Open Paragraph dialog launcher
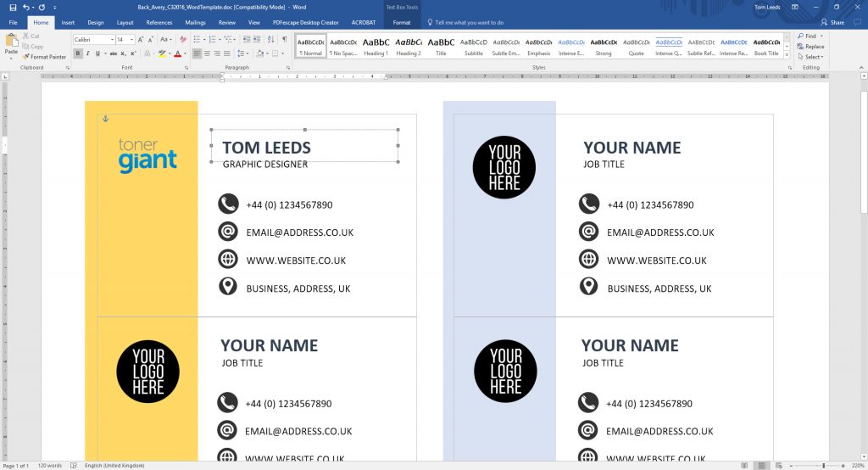The width and height of the screenshot is (868, 470). pyautogui.click(x=288, y=68)
